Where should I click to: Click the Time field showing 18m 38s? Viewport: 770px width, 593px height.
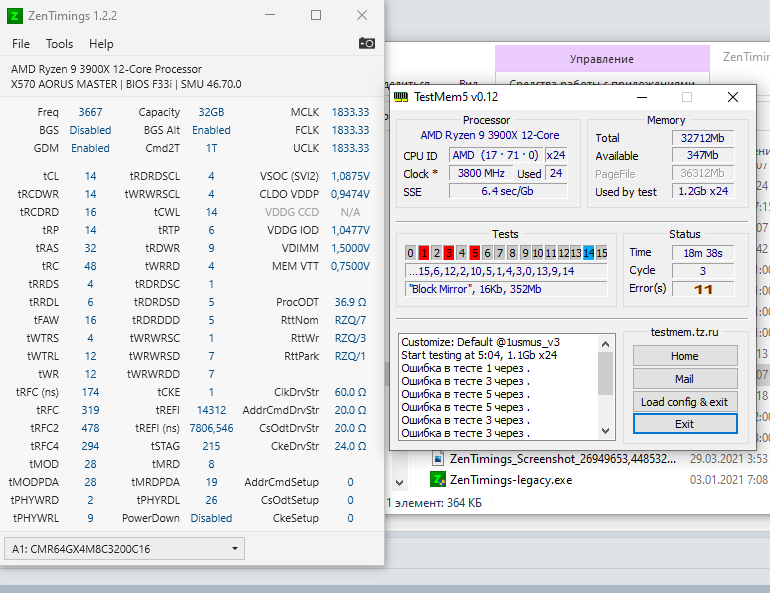click(703, 253)
